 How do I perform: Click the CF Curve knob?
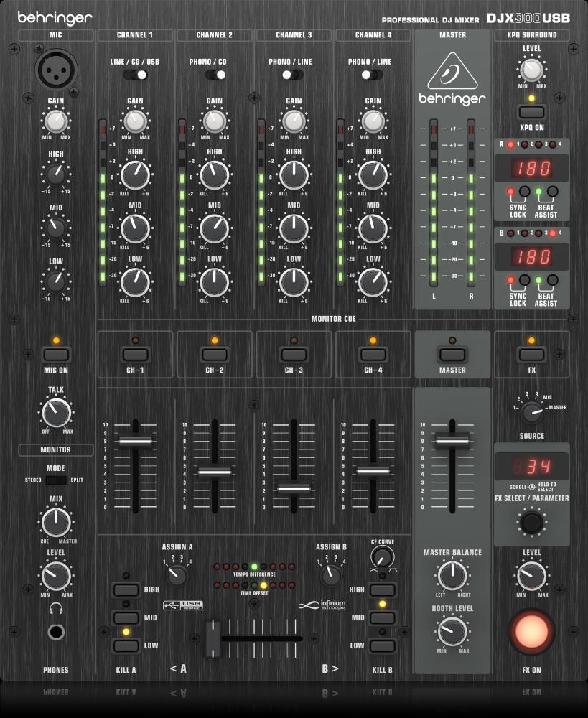coord(383,556)
